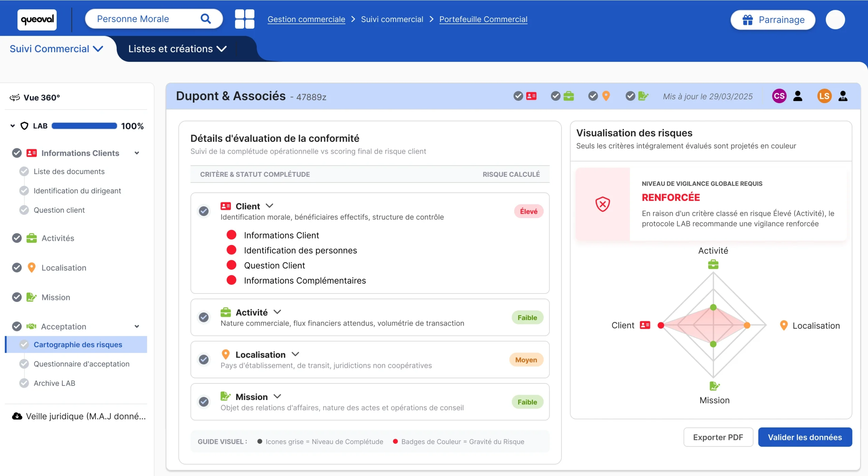Viewport: 868px width, 476px height.
Task: Open the apps grid icon
Action: click(x=244, y=19)
